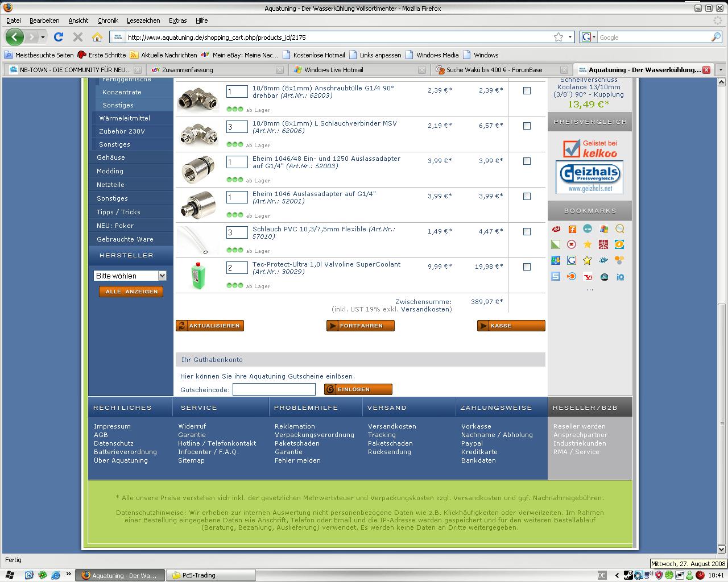Click the Kostenlose Hotmail bookmark
The image size is (728, 582).
[x=314, y=55]
